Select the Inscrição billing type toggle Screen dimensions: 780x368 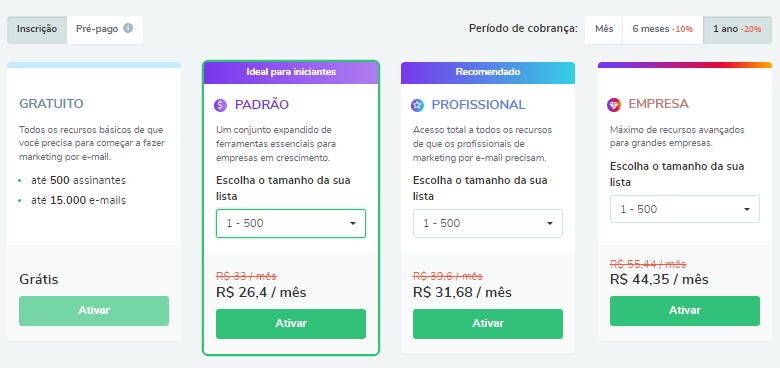(37, 30)
